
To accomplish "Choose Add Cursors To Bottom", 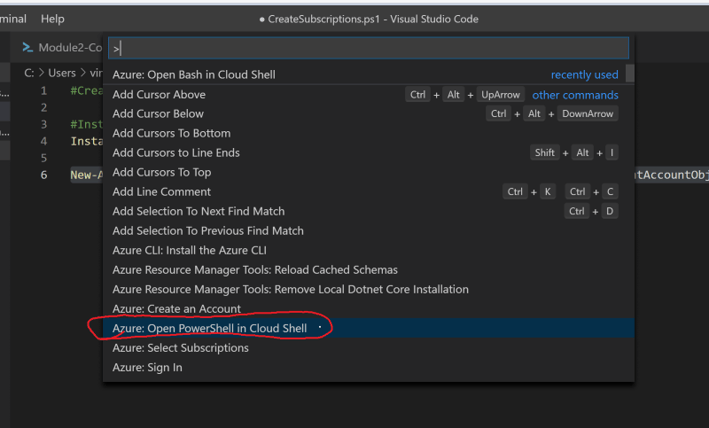I will click(x=171, y=133).
